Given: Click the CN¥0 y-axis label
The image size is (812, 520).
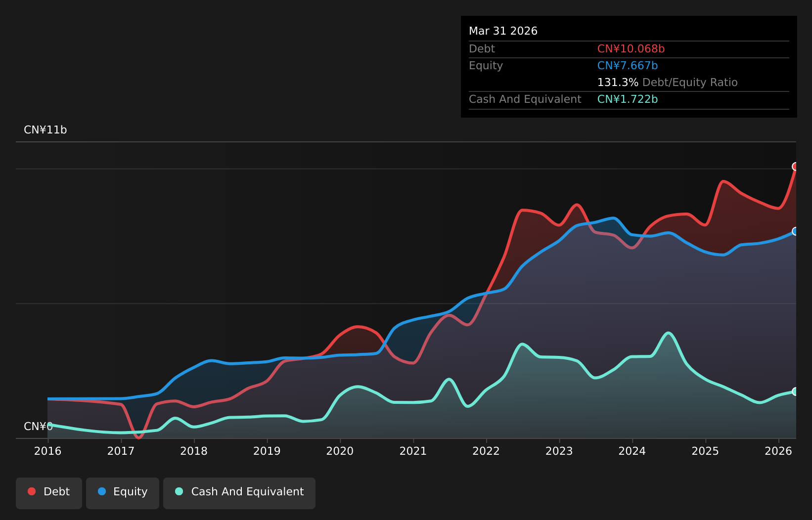Looking at the screenshot, I should (x=38, y=427).
